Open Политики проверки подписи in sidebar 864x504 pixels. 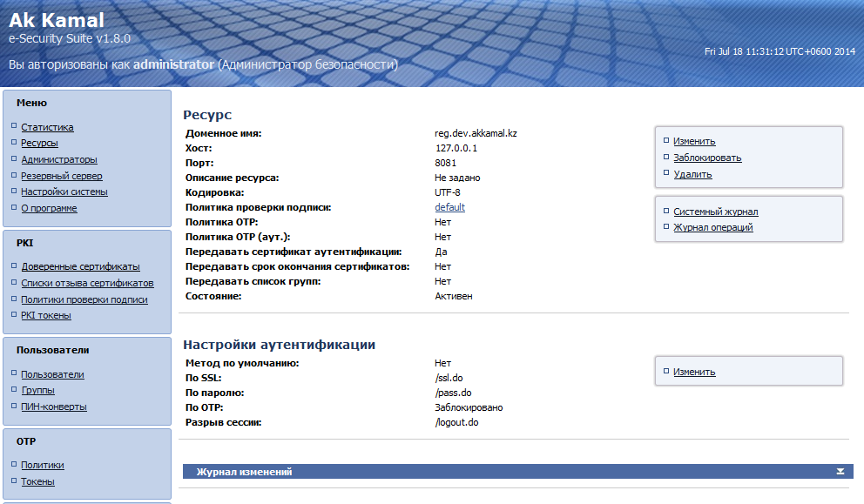[84, 299]
